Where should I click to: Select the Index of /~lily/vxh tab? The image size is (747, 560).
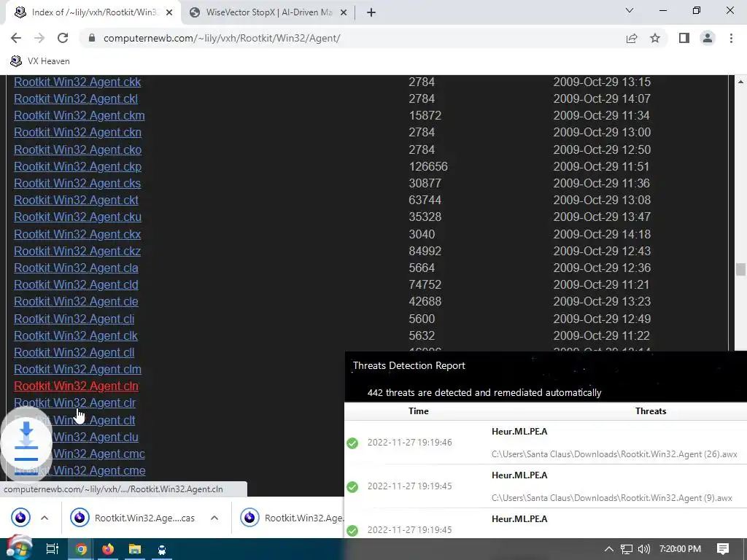click(x=93, y=12)
